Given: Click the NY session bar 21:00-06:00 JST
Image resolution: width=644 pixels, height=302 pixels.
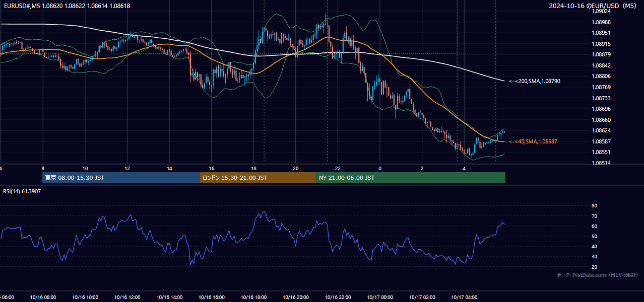Looking at the screenshot, I should coord(411,178).
